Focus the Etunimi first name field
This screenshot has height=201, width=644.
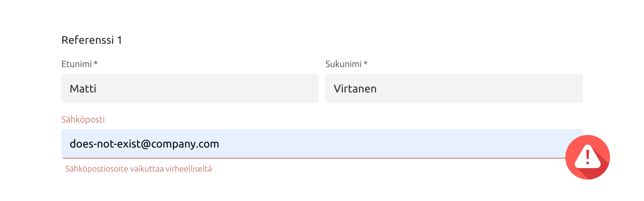(x=190, y=88)
